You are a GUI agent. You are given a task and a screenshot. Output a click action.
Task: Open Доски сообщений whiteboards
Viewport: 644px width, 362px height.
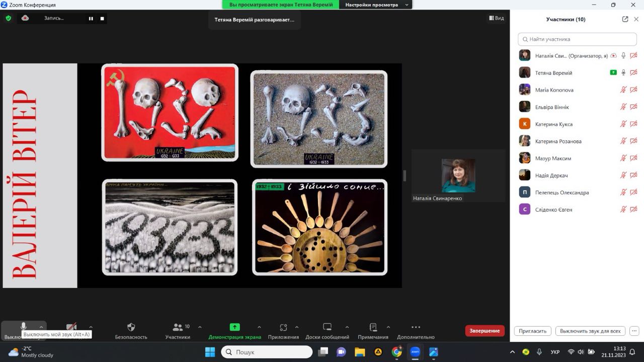click(x=327, y=331)
